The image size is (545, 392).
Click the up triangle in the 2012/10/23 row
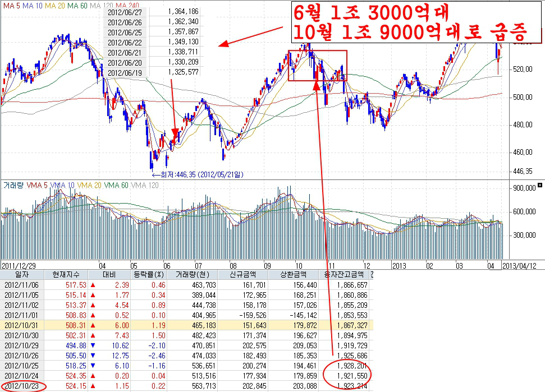pos(93,386)
